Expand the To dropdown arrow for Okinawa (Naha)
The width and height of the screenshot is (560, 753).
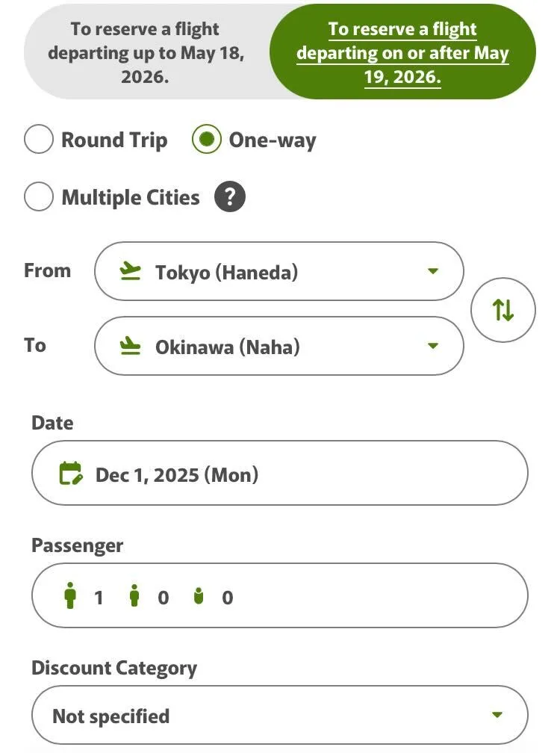coord(433,346)
